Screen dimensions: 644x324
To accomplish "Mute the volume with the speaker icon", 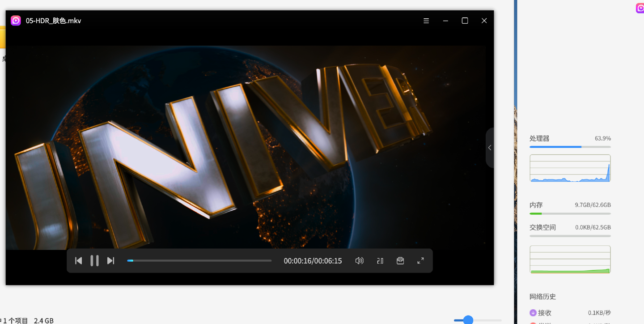I will 359,260.
